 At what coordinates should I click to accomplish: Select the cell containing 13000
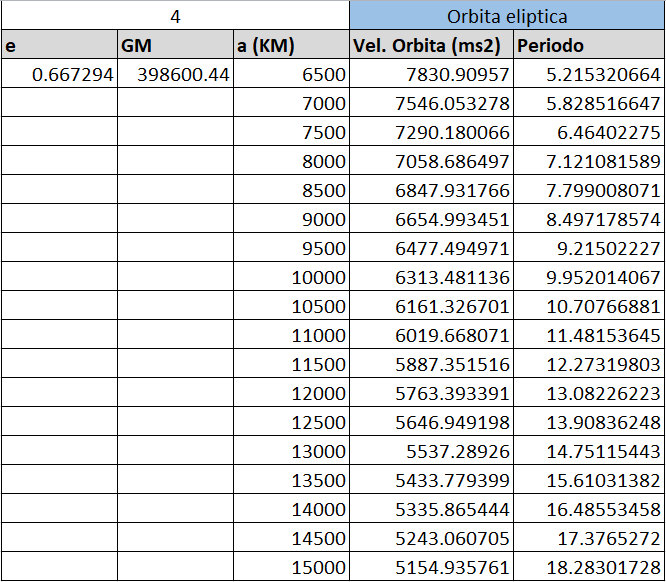click(291, 450)
